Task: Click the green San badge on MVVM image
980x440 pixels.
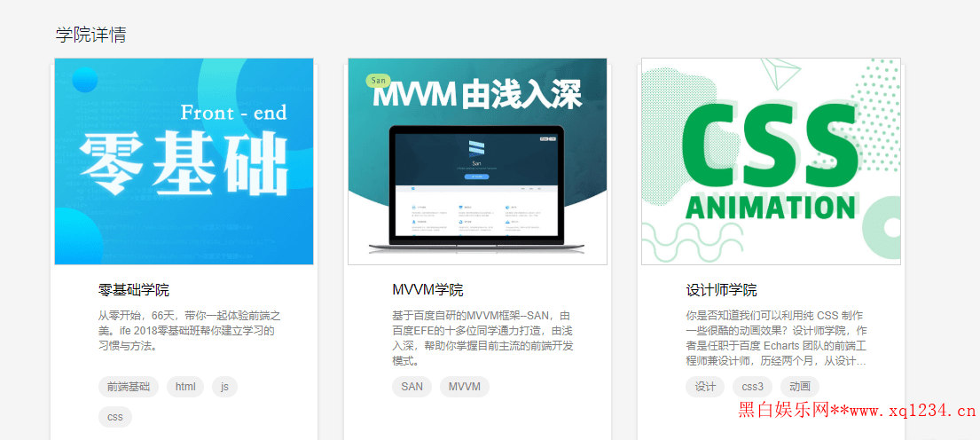Action: click(x=378, y=81)
